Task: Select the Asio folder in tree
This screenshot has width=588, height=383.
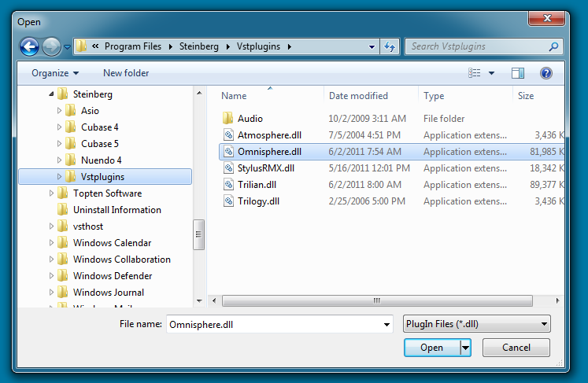Action: [x=90, y=111]
